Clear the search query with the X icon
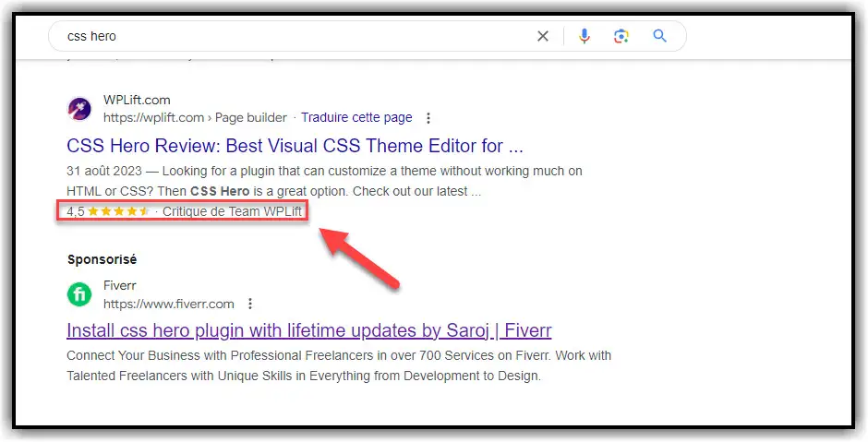This screenshot has height=442, width=868. pyautogui.click(x=543, y=36)
